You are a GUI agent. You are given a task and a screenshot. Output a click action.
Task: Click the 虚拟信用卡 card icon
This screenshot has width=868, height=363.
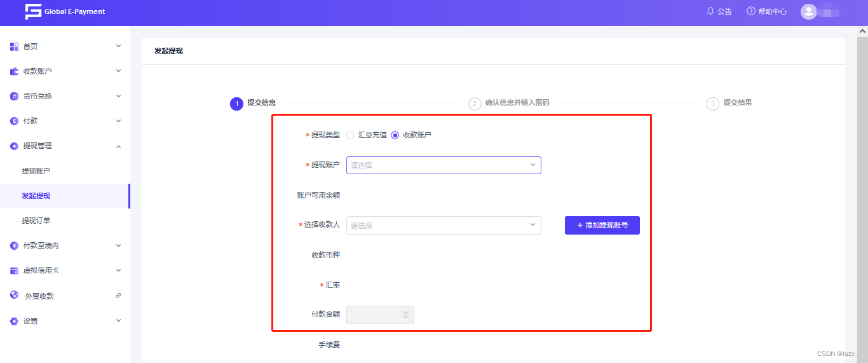(14, 270)
